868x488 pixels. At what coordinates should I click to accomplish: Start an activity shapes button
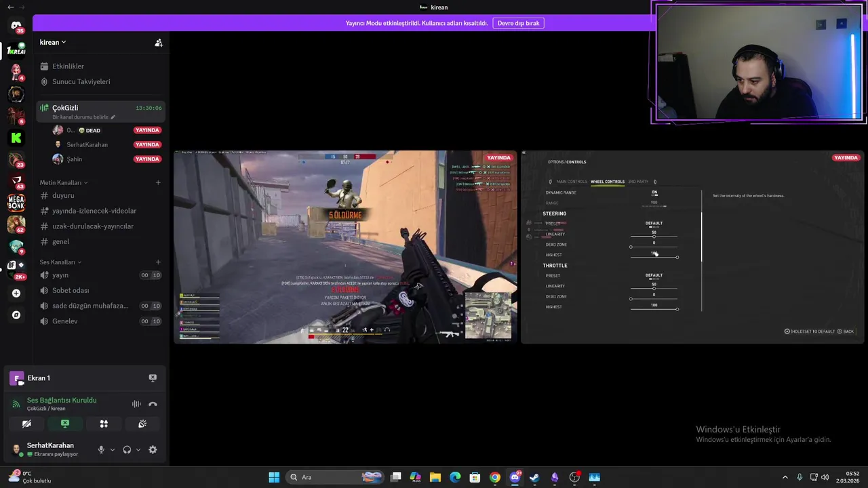(x=104, y=424)
